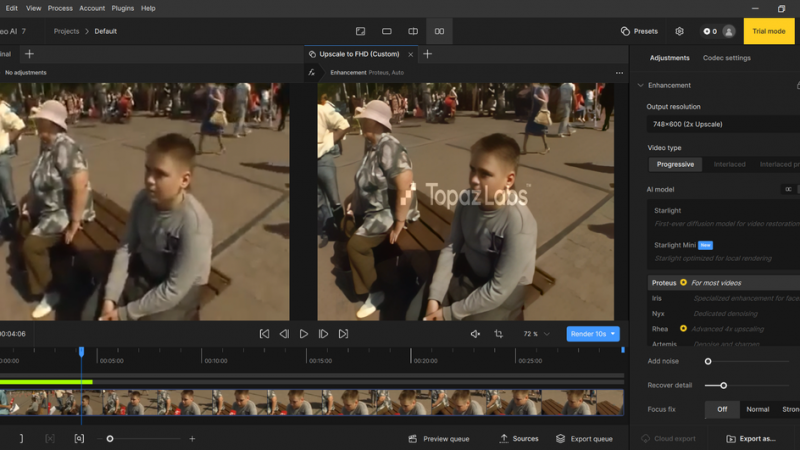Set video type to Interlaced

(729, 164)
